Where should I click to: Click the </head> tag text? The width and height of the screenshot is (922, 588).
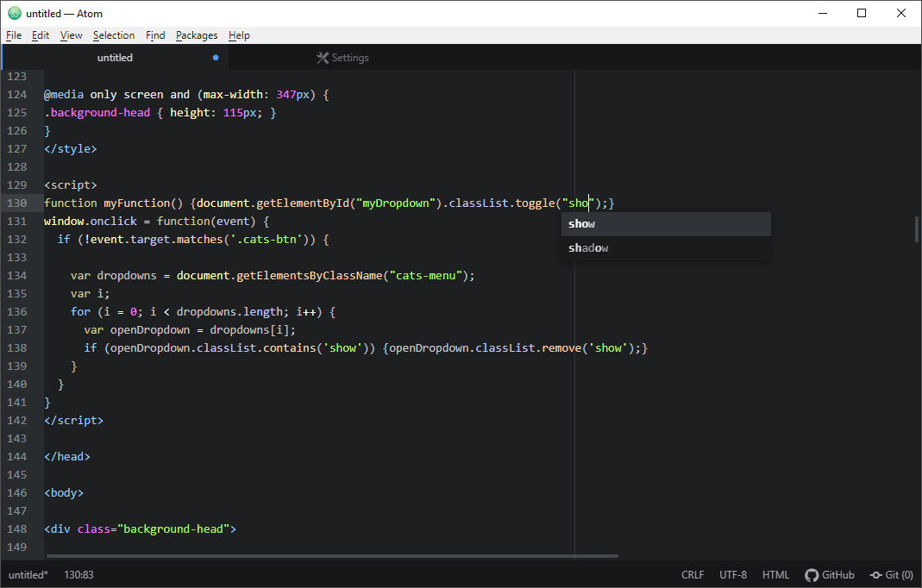[67, 457]
